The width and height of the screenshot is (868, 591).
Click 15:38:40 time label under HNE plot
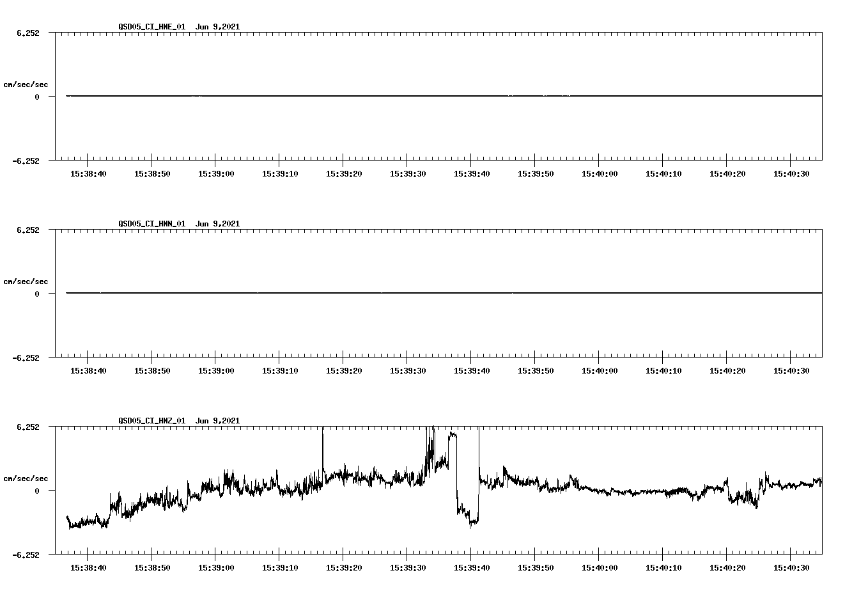88,174
